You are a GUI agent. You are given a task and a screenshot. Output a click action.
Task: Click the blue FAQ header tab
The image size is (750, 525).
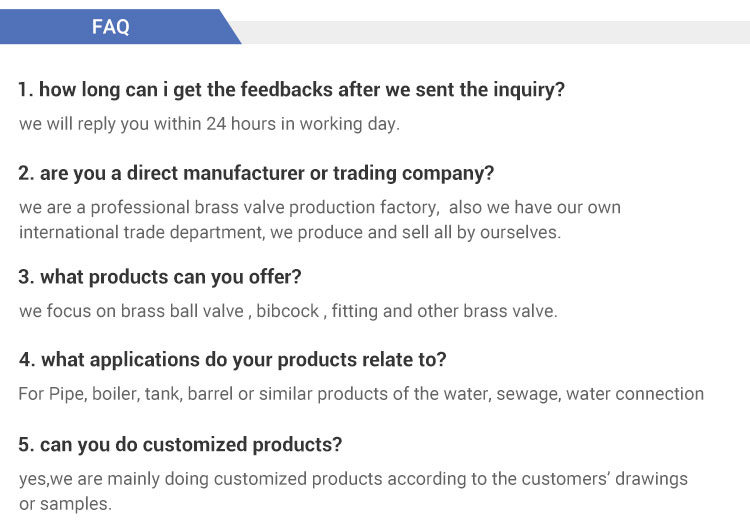pyautogui.click(x=111, y=27)
